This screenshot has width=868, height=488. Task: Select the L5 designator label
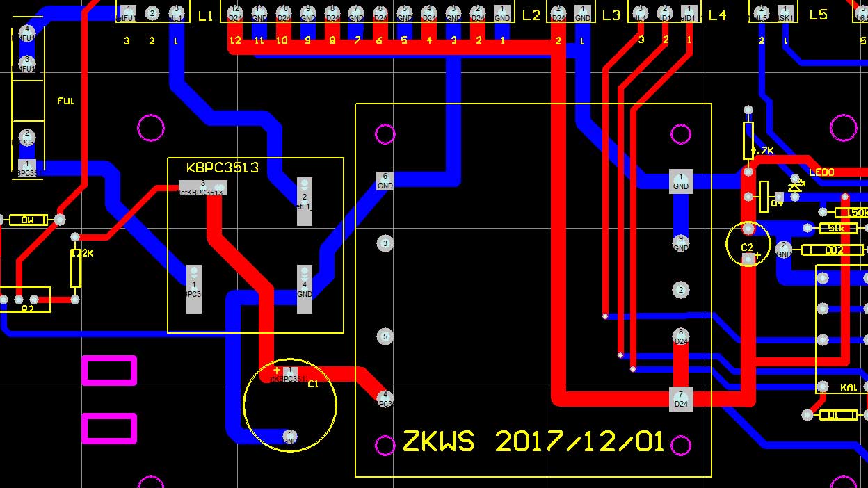coord(819,15)
